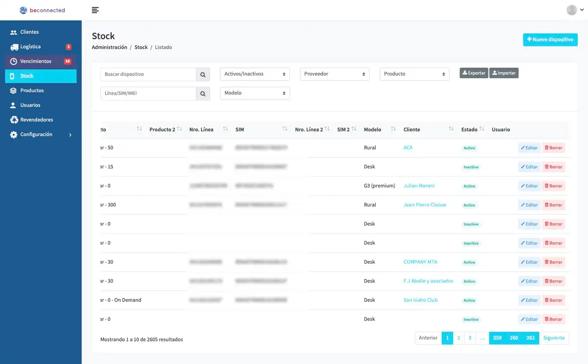Click the Exportar button

click(x=474, y=73)
